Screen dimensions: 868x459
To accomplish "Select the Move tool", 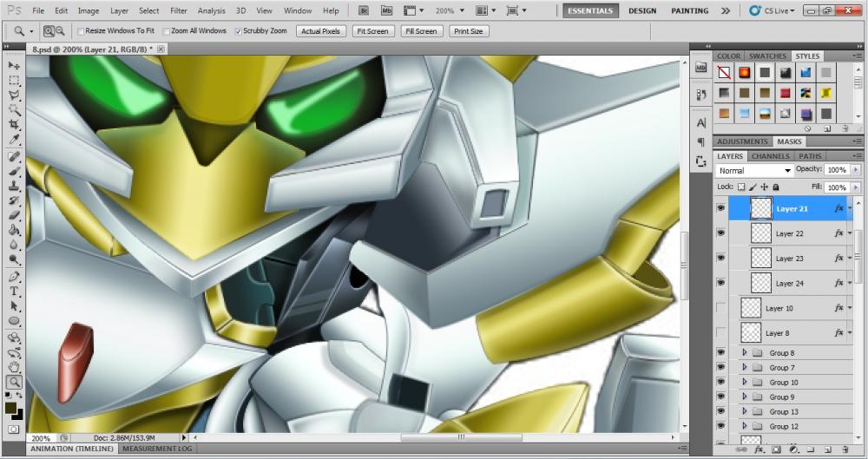I will (x=14, y=65).
